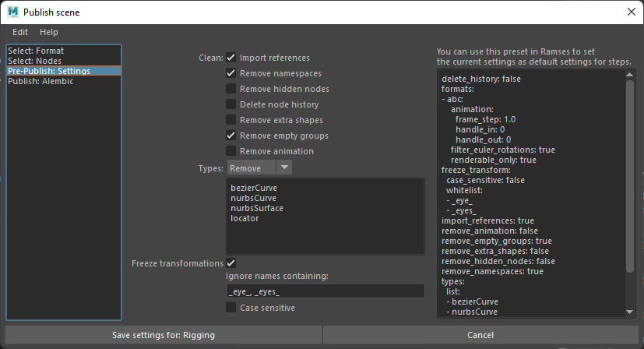Uncheck Import references checkbox
The image size is (644, 349).
click(x=231, y=58)
